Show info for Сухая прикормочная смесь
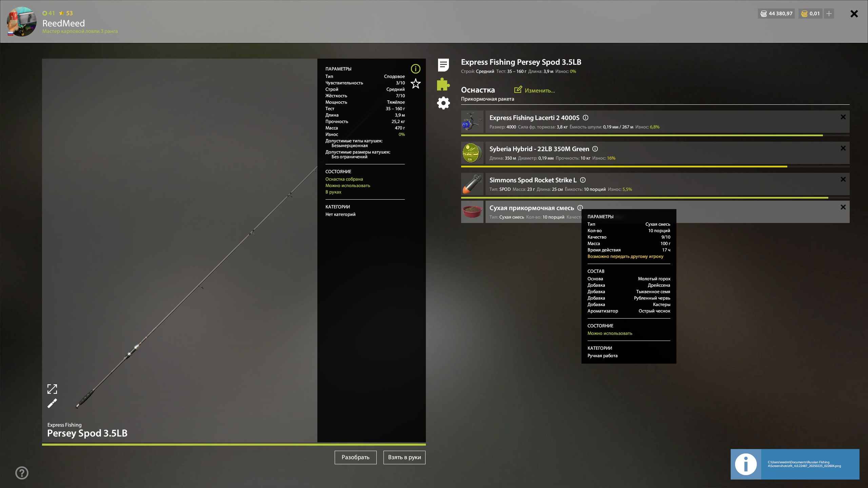868x488 pixels. (x=580, y=208)
